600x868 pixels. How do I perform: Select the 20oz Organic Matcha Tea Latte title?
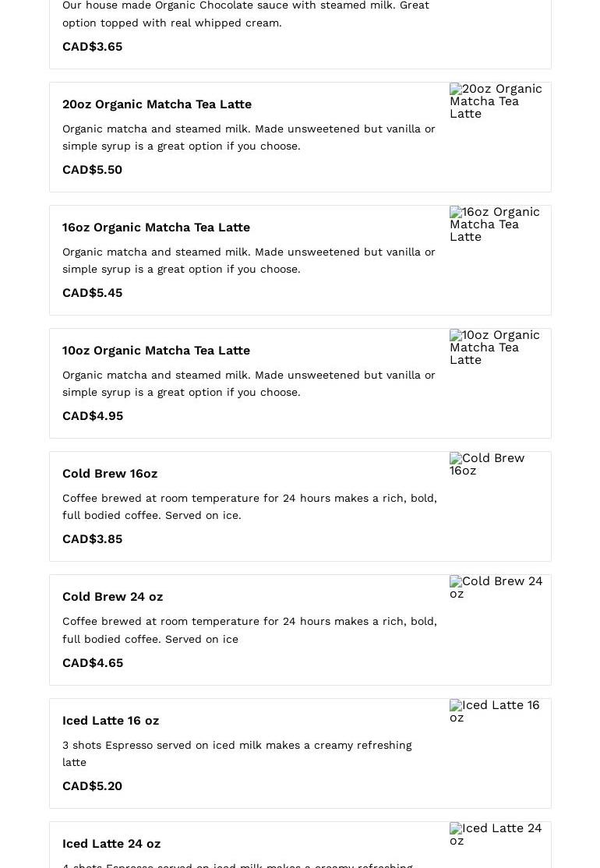(x=157, y=104)
